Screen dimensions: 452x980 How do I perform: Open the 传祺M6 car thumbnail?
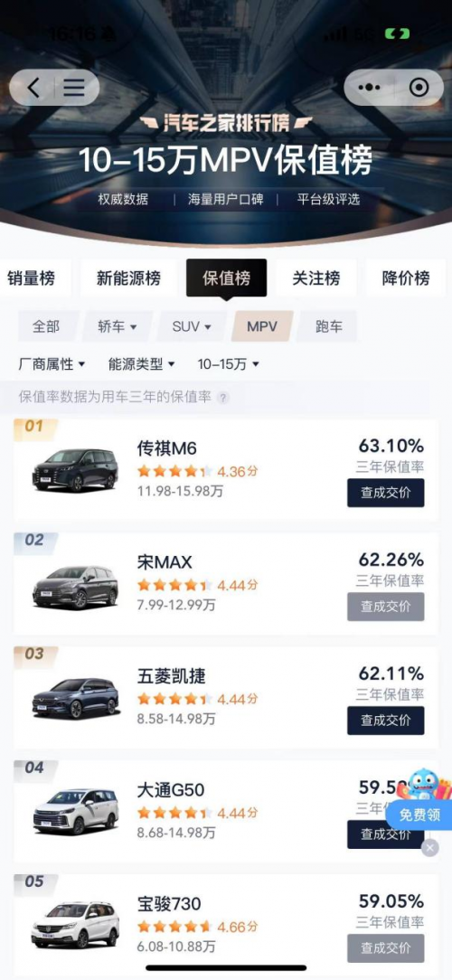coord(75,469)
